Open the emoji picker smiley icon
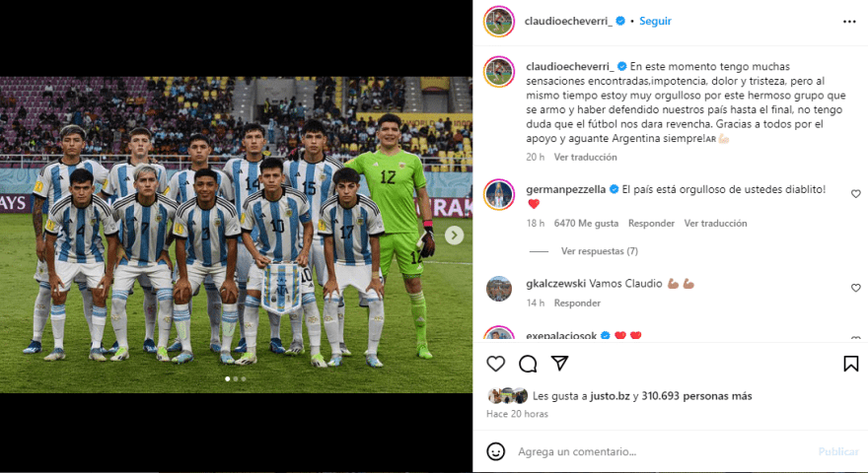Image resolution: width=868 pixels, height=473 pixels. coord(495,451)
